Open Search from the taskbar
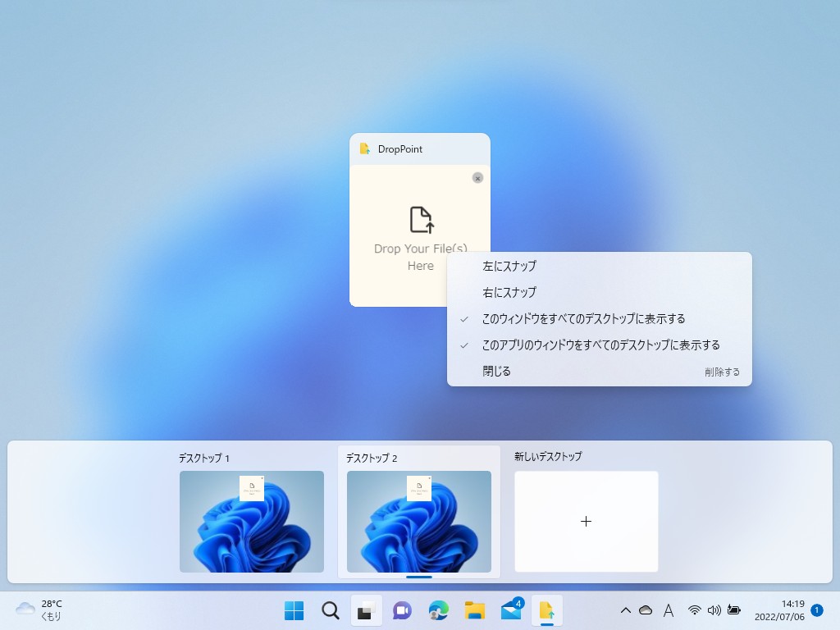The width and height of the screenshot is (840, 630). (330, 610)
